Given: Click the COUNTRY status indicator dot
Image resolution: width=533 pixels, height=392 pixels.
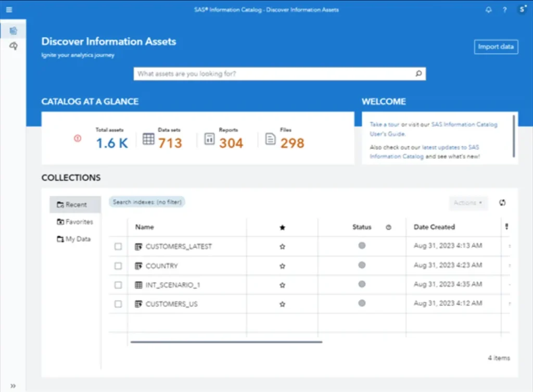Looking at the screenshot, I should 362,265.
